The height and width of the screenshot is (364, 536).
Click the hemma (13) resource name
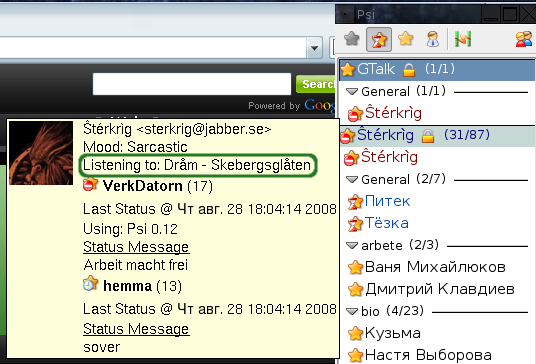142,286
